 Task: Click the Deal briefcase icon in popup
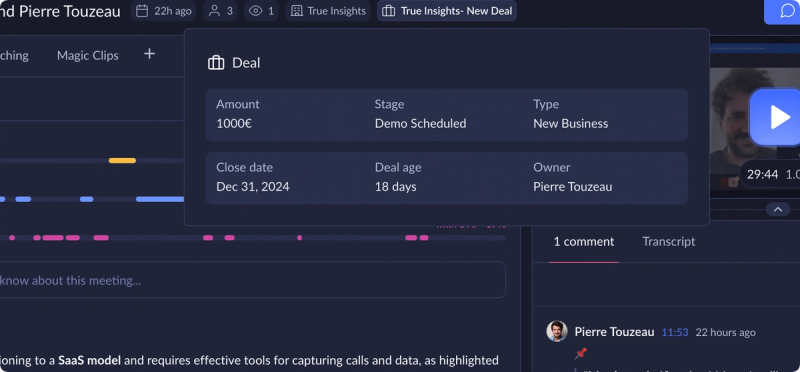pyautogui.click(x=216, y=63)
